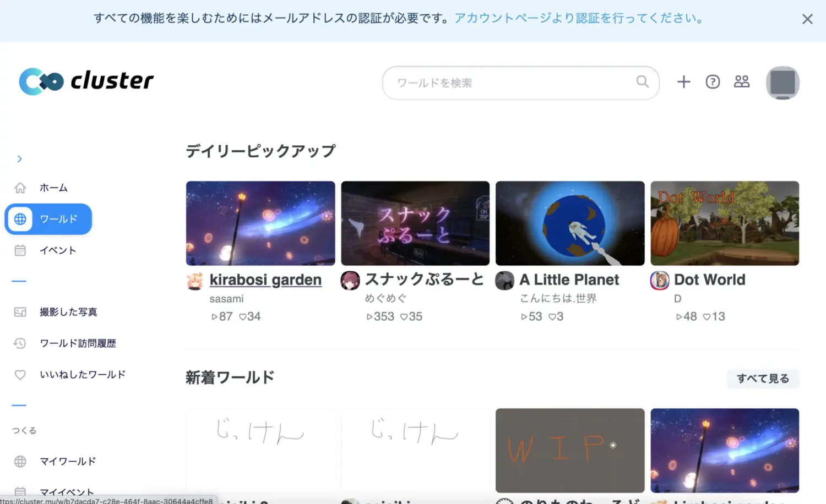Viewport: 826px width, 504px height.
Task: Open ワールド訪問履歴 history
Action: coord(77,343)
